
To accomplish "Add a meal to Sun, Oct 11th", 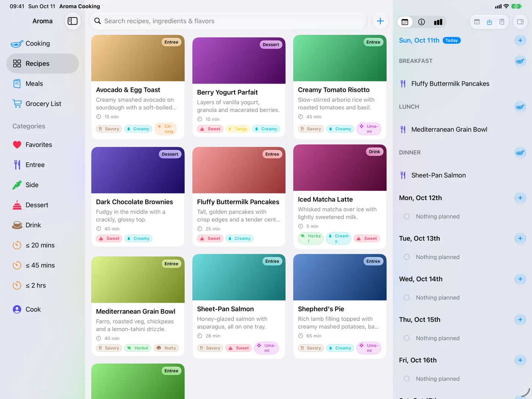I will tap(520, 40).
